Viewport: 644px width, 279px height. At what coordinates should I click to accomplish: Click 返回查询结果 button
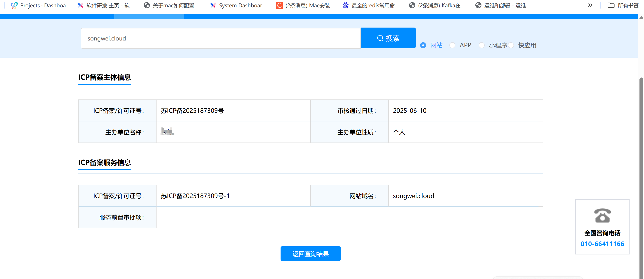click(x=310, y=254)
